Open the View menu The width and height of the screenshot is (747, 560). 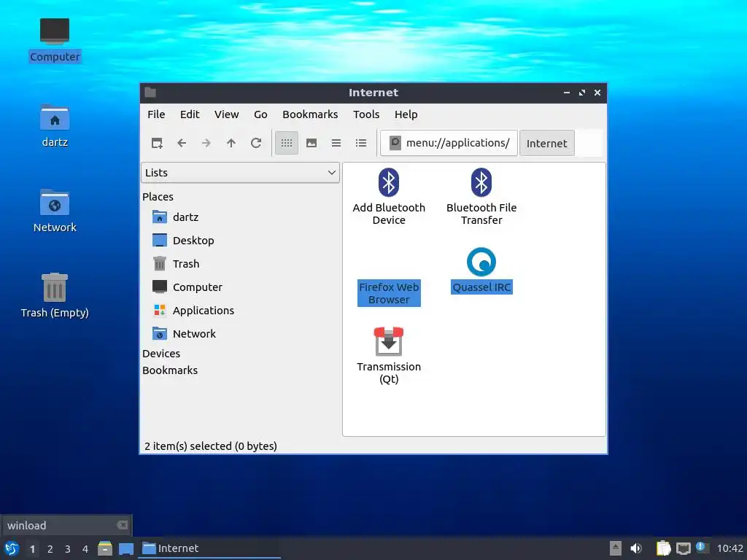pos(226,114)
